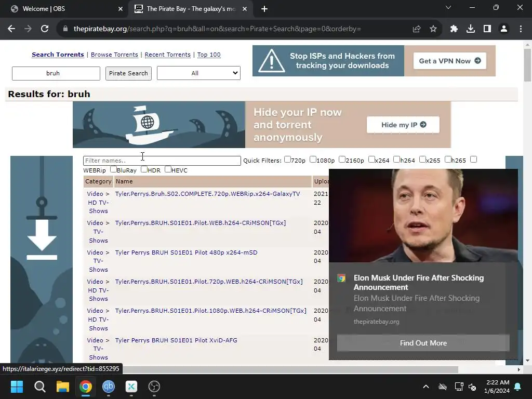Go back with browser back arrow
532x399 pixels.
click(11, 29)
